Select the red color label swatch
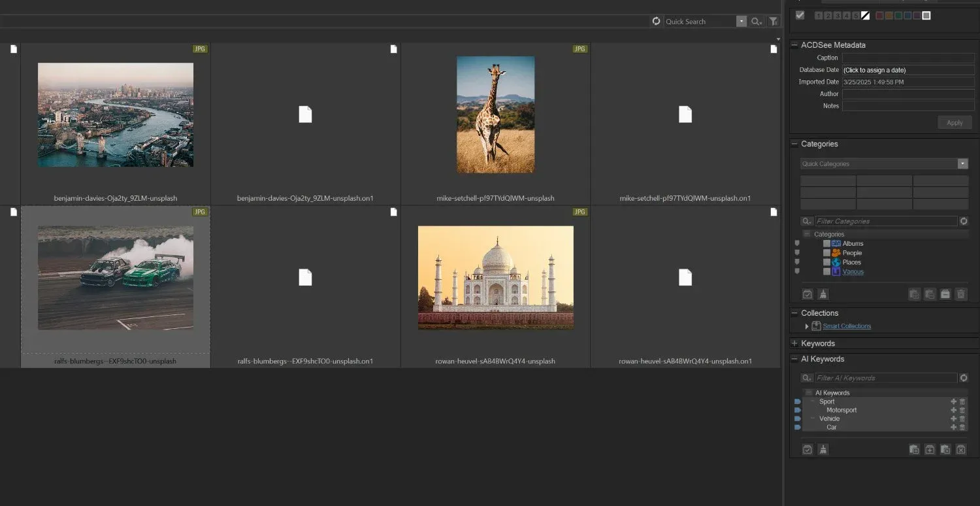Image resolution: width=980 pixels, height=506 pixels. [x=879, y=14]
